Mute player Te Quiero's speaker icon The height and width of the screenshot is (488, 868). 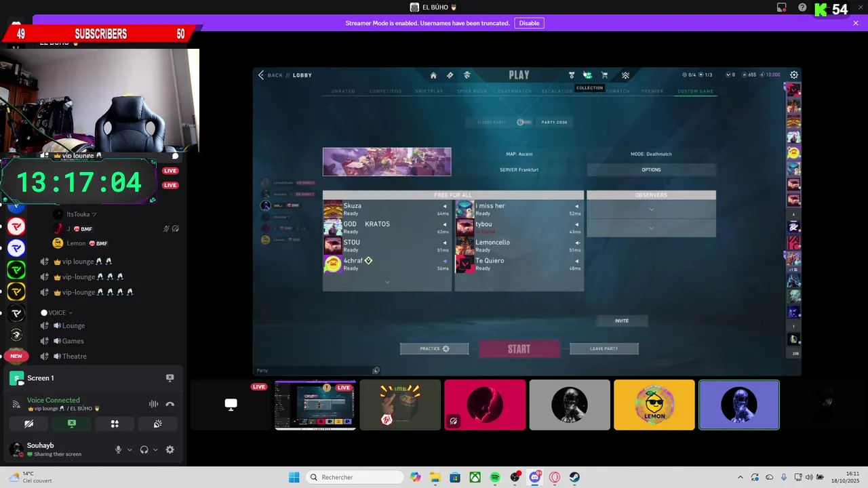coord(577,261)
